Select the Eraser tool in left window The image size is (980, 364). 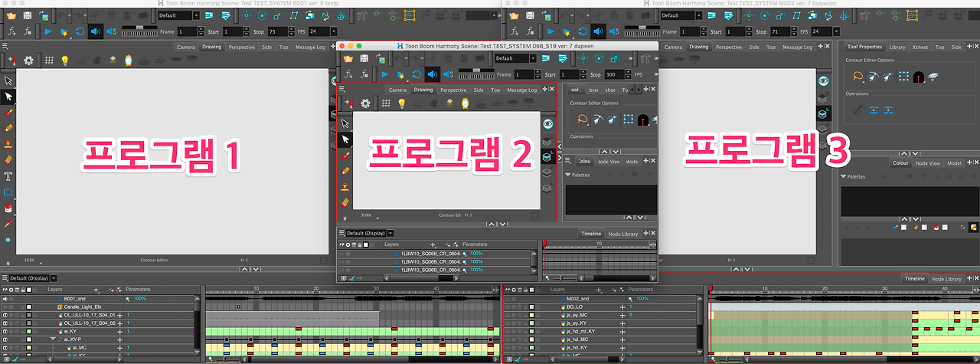click(x=8, y=159)
